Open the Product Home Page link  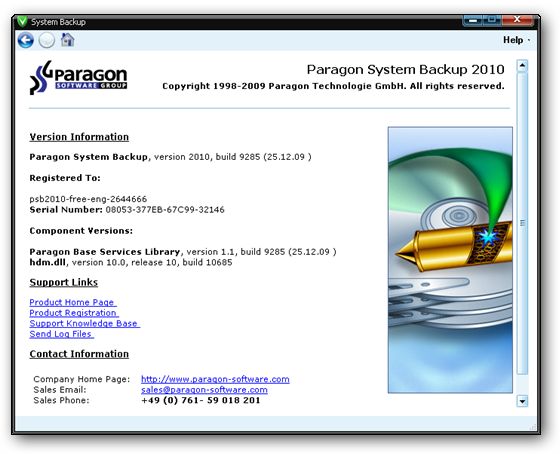[72, 302]
